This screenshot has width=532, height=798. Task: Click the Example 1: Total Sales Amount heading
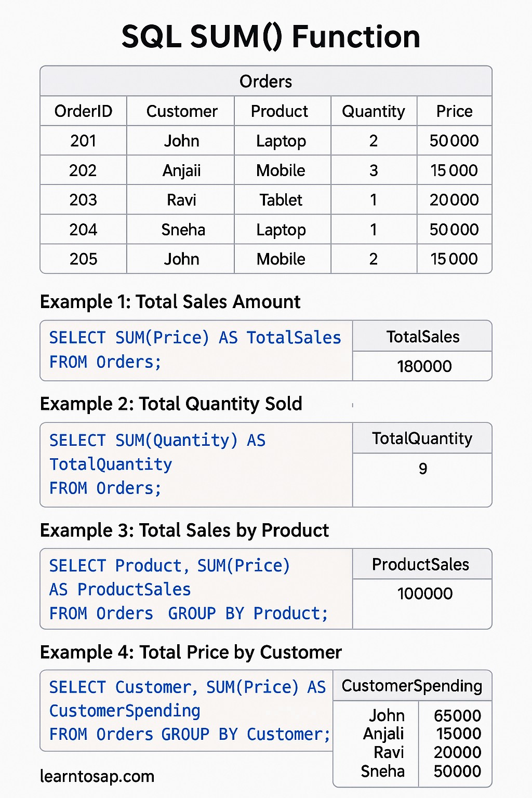[170, 301]
